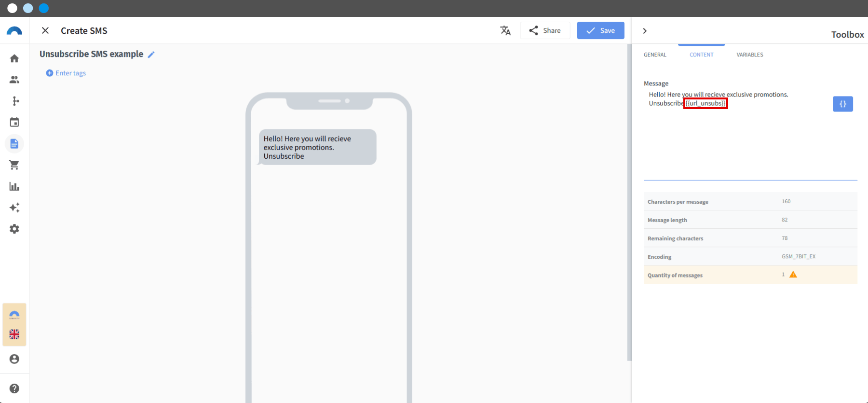The height and width of the screenshot is (403, 868).
Task: Click the translate language icon
Action: 505,31
